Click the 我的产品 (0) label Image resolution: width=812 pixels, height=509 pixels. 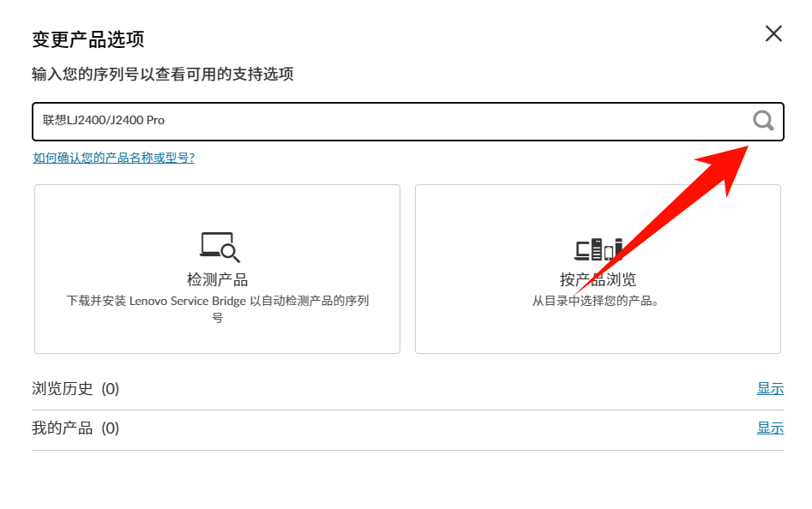75,428
